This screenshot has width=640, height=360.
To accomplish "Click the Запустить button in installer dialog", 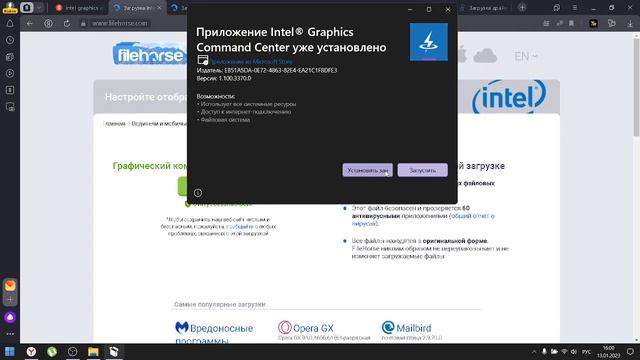I will (422, 170).
